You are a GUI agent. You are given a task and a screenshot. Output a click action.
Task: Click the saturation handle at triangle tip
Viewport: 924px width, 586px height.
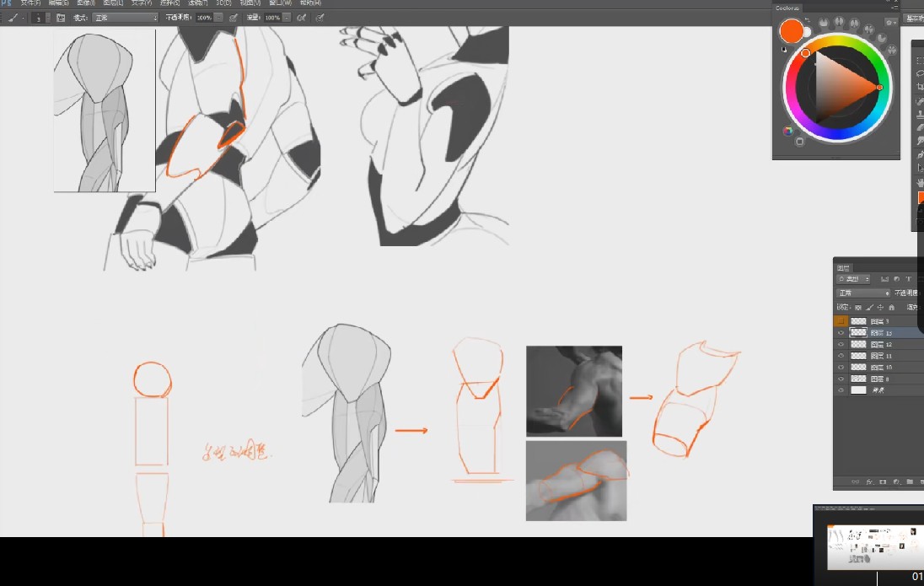(880, 87)
